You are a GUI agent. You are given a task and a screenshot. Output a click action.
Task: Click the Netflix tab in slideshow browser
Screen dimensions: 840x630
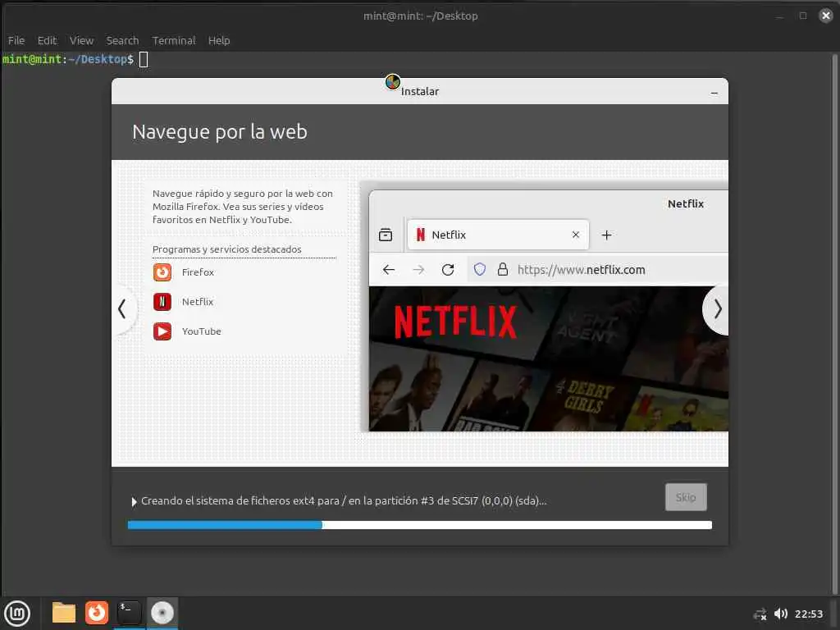tap(498, 235)
